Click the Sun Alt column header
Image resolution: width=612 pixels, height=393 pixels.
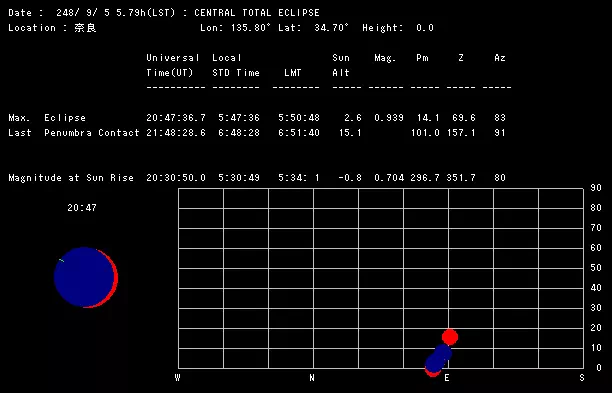pyautogui.click(x=341, y=65)
